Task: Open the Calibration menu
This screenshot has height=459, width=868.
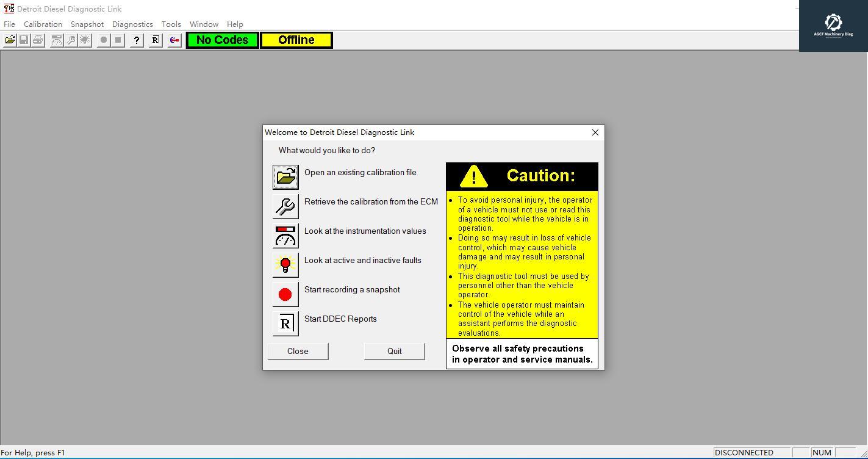Action: [x=43, y=24]
